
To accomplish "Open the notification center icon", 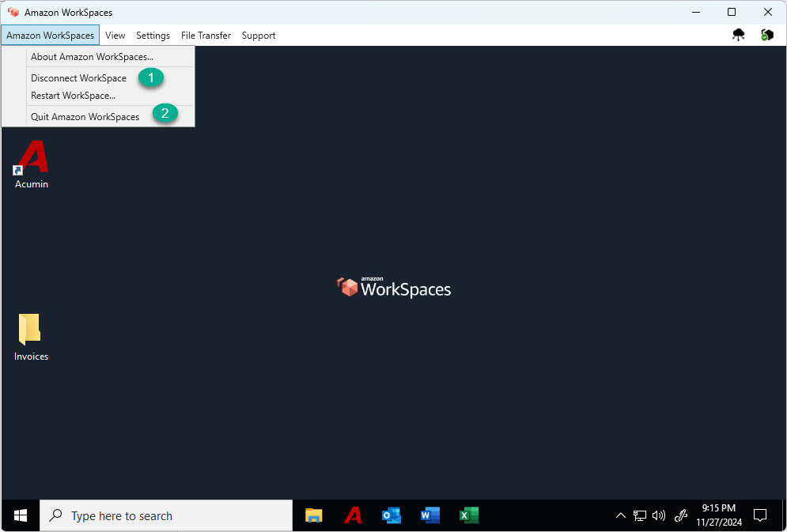I will click(x=760, y=515).
